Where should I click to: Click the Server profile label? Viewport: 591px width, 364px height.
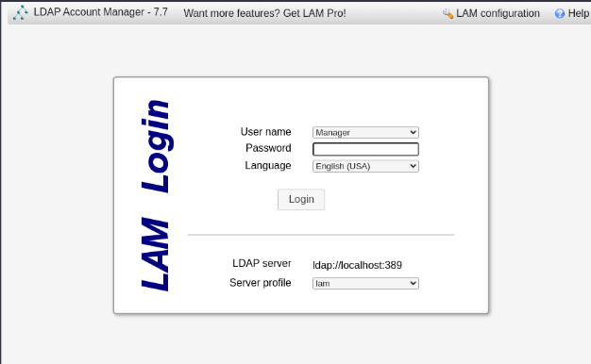(x=261, y=283)
